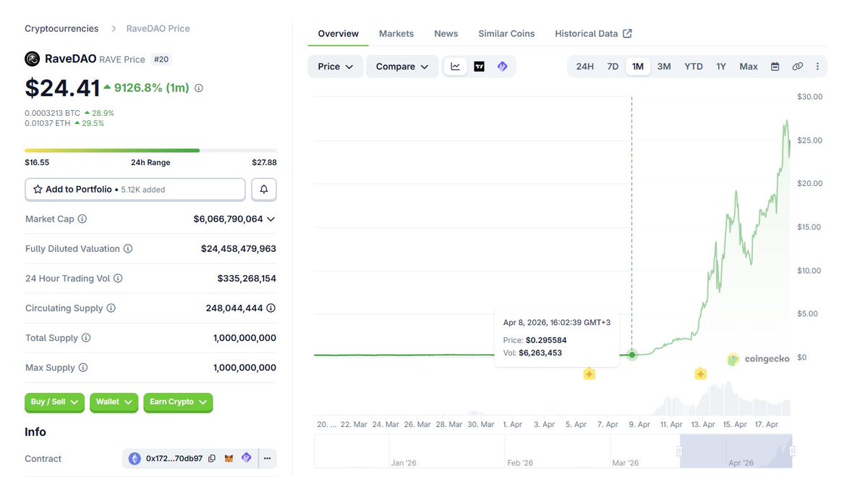Click the price alert bell icon
Screen dimensions: 868x477
264,190
